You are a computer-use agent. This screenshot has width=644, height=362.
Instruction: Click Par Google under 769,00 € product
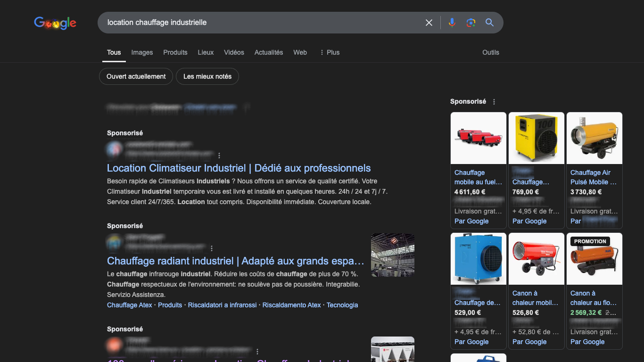pyautogui.click(x=529, y=221)
